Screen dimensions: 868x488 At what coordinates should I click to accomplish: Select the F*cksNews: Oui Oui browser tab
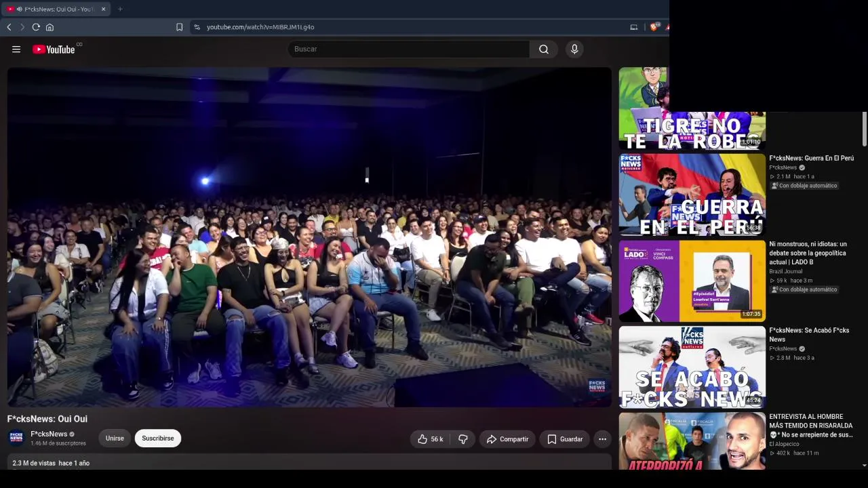pyautogui.click(x=57, y=9)
